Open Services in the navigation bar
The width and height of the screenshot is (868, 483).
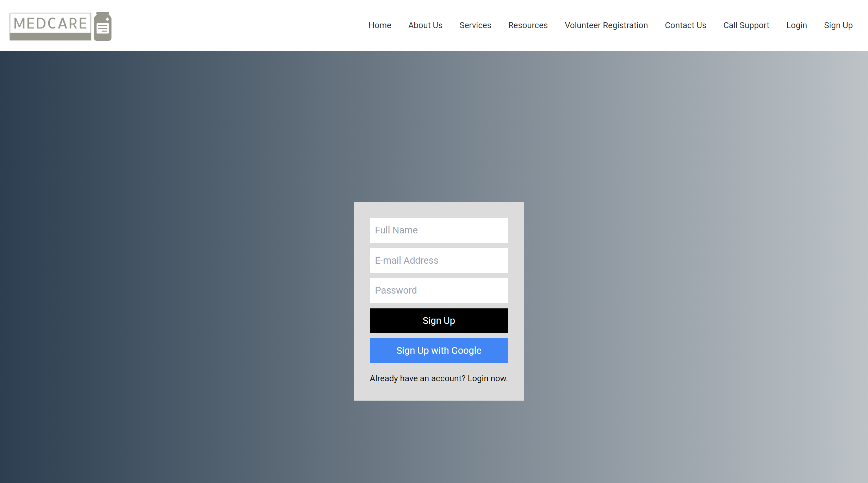(475, 25)
